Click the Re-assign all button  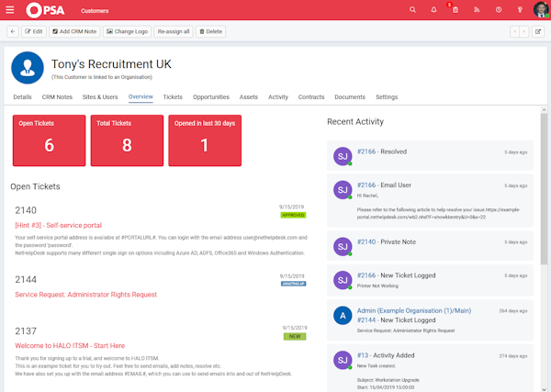(x=174, y=31)
